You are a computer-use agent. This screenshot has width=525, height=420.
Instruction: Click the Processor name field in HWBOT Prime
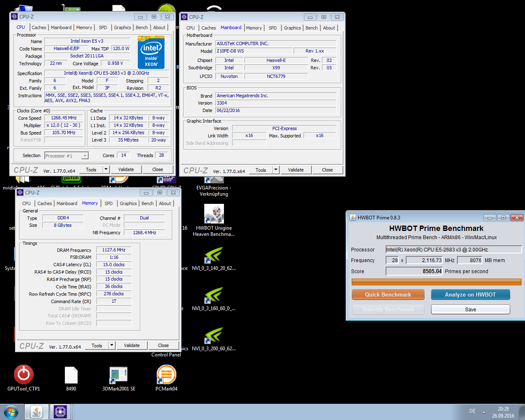[x=453, y=249]
